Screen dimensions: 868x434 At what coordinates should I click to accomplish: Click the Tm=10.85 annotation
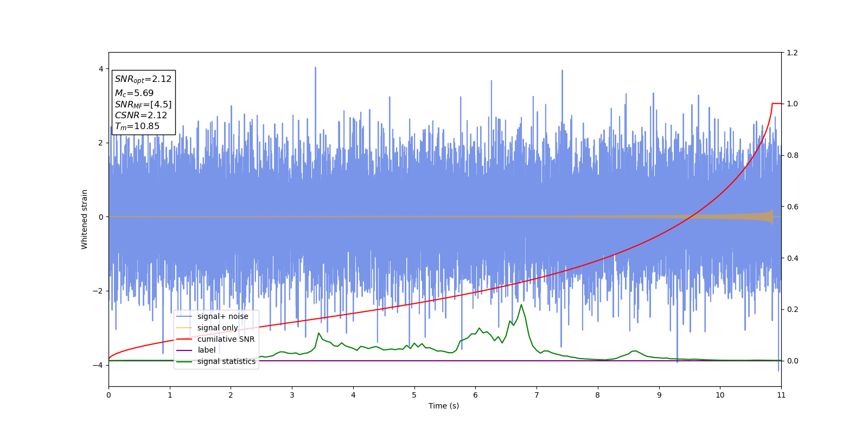(x=137, y=126)
